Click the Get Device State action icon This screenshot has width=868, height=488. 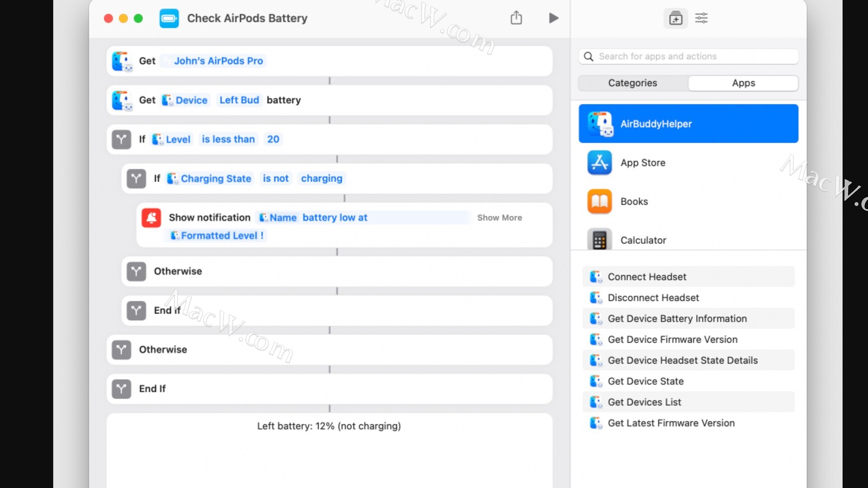coord(596,381)
